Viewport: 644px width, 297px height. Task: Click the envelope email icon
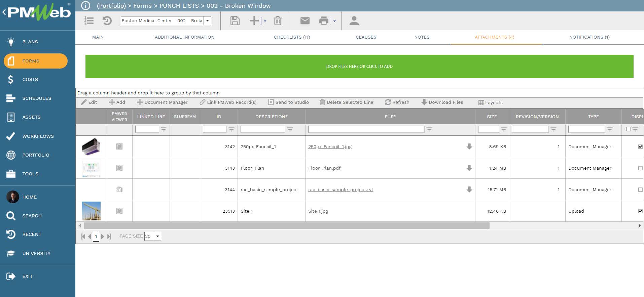click(x=305, y=21)
